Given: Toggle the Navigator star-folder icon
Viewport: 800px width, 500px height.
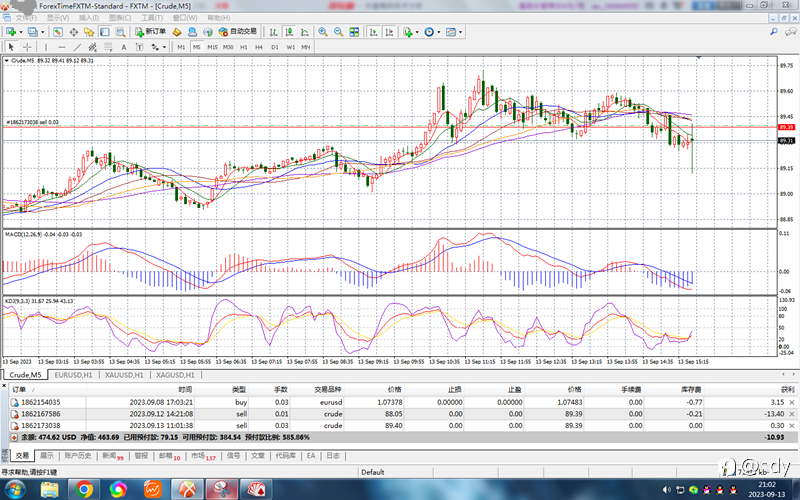Looking at the screenshot, I should 89,32.
